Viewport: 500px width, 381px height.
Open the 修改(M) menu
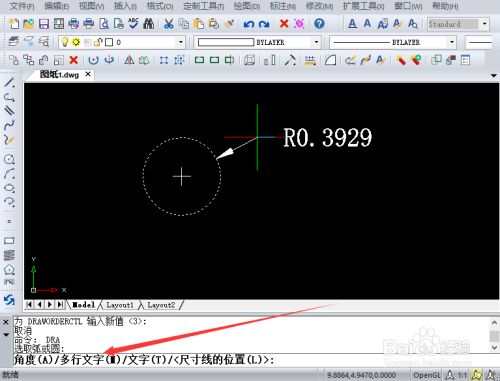coord(319,6)
